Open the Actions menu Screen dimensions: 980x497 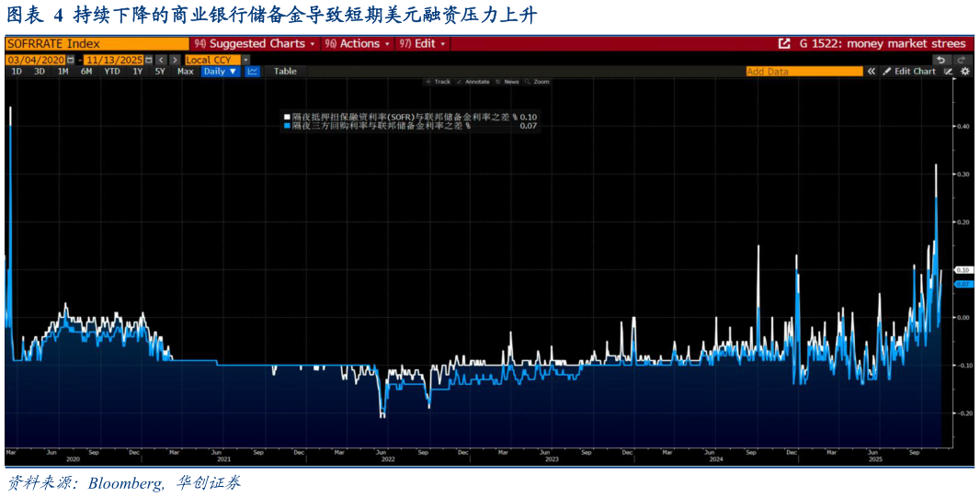(x=358, y=43)
